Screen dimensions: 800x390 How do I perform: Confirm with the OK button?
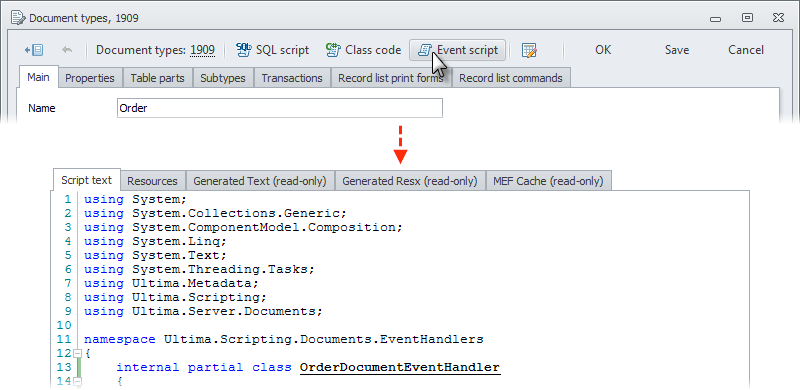click(x=603, y=50)
